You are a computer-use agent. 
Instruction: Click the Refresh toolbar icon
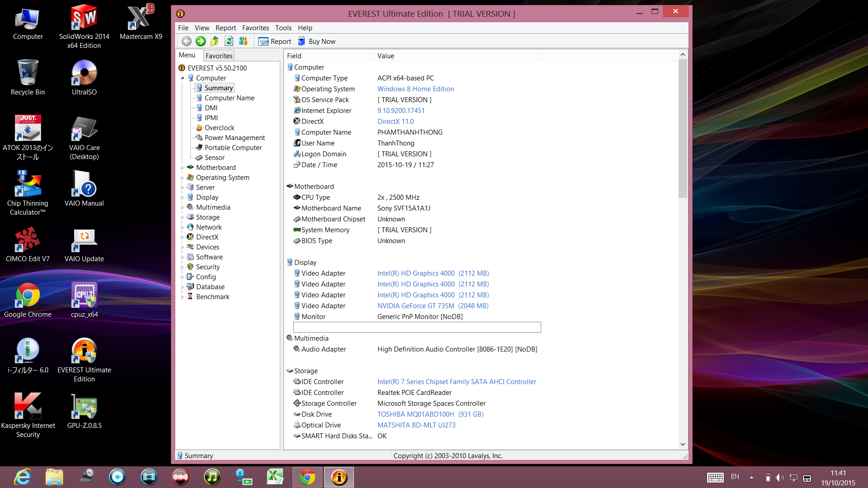pyautogui.click(x=229, y=41)
